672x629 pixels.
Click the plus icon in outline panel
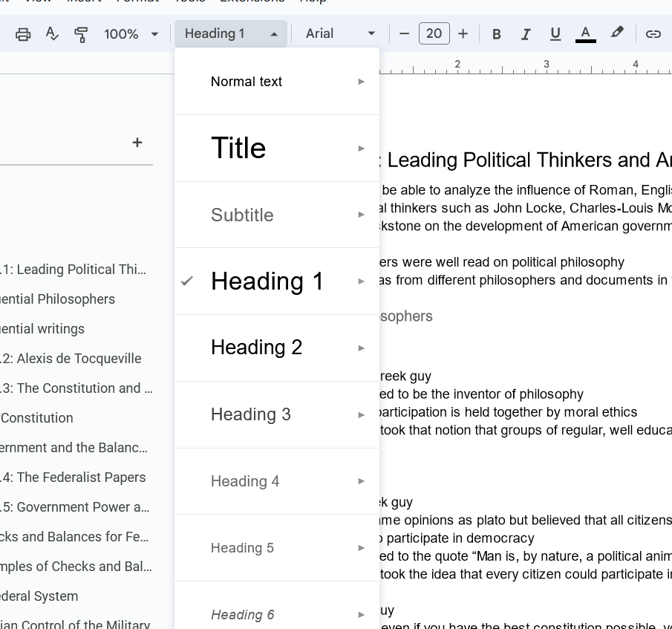click(x=137, y=143)
